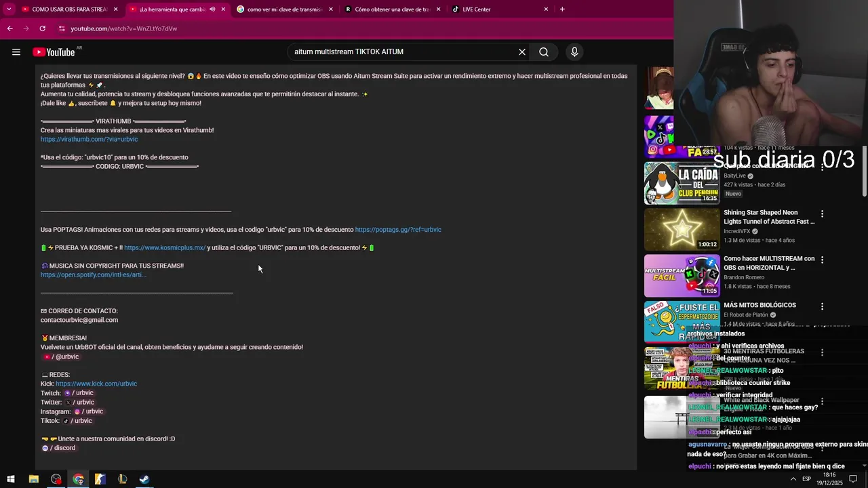This screenshot has height=488, width=868.
Task: Launch Counter-Strike from the taskbar
Action: pyautogui.click(x=100, y=479)
